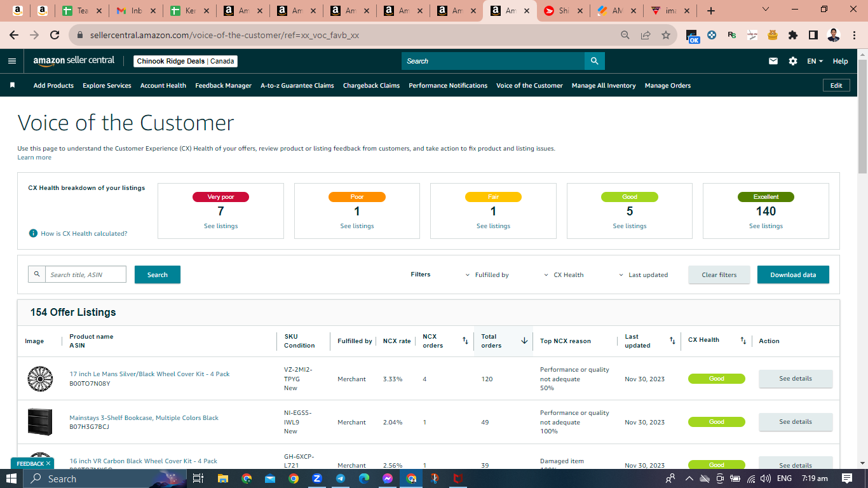The height and width of the screenshot is (488, 868).
Task: Sort by CX Health column arrows
Action: [x=743, y=341]
